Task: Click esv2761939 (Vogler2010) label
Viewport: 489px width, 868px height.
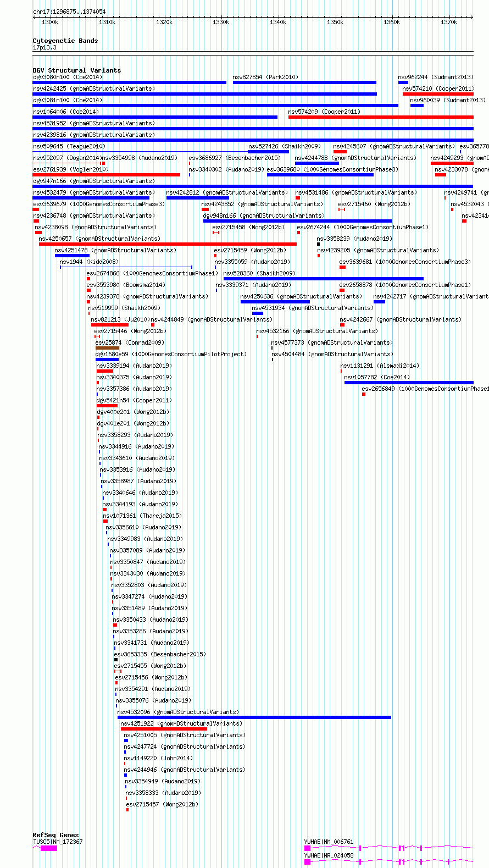Action: click(x=71, y=169)
